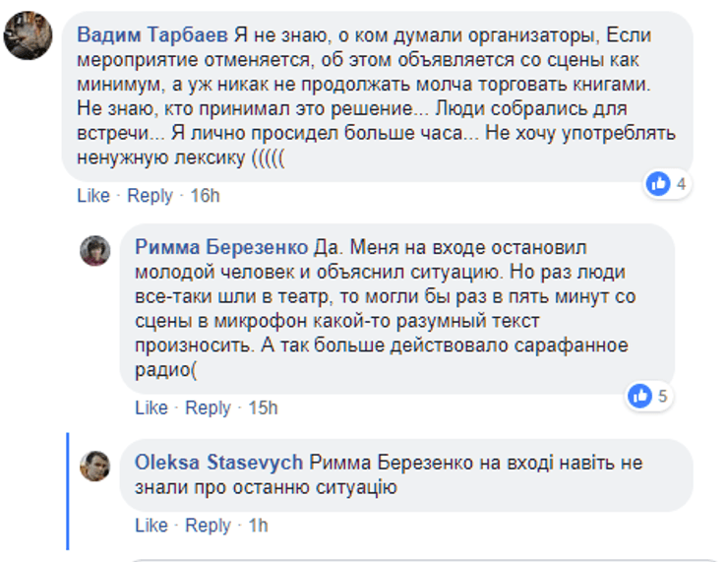Open Вадим Тарбаев's profile name link
Screen dimensions: 728x562
[153, 35]
